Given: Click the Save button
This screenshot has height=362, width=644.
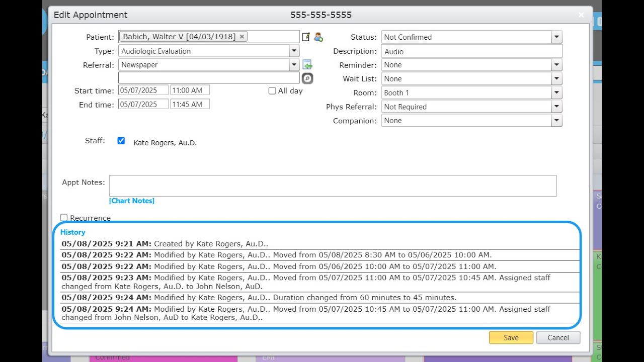Looking at the screenshot, I should 511,337.
